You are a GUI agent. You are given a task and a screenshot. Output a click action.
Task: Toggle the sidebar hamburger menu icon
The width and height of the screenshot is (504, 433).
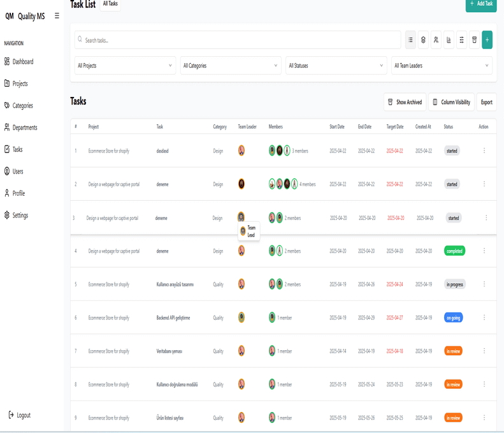57,16
